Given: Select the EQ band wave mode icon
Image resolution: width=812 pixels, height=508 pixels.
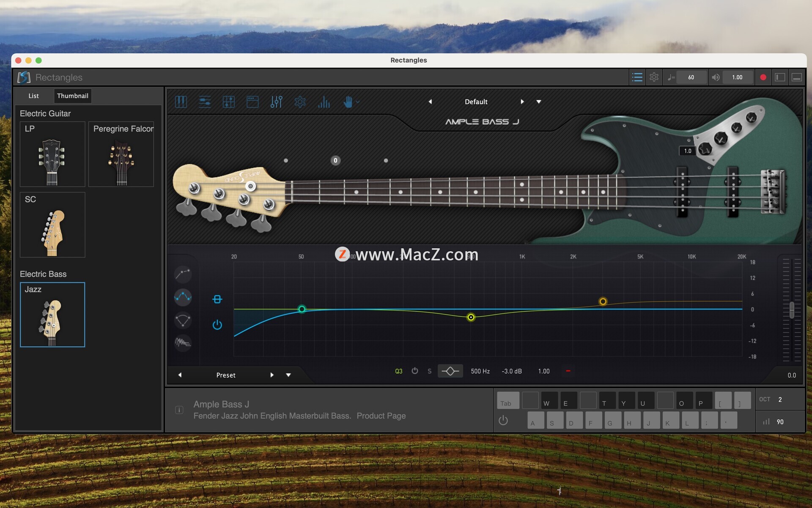Looking at the screenshot, I should (183, 297).
